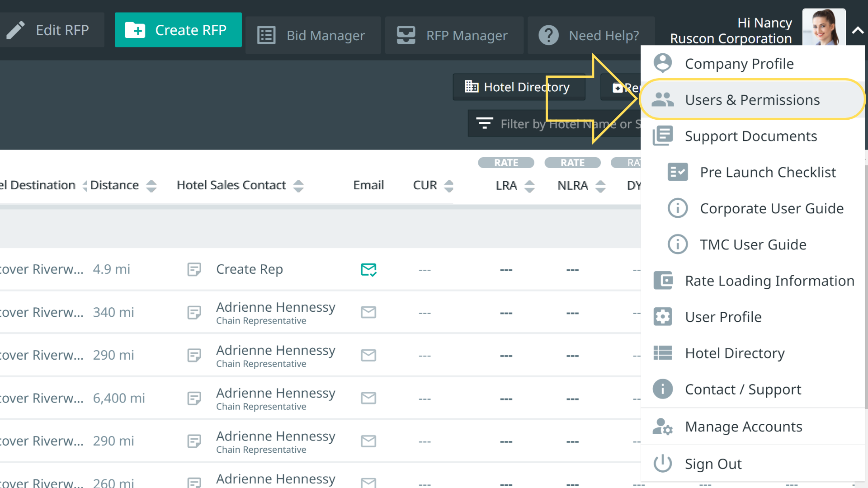Click the teal email-sent icon for Create Rep
868x488 pixels.
[x=368, y=270]
